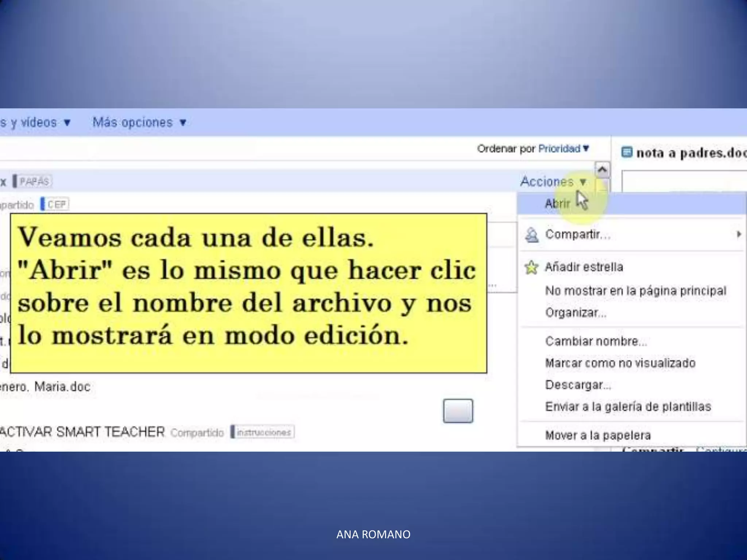Click the text field under nota a padres
The width and height of the screenshot is (747, 560).
pos(684,181)
